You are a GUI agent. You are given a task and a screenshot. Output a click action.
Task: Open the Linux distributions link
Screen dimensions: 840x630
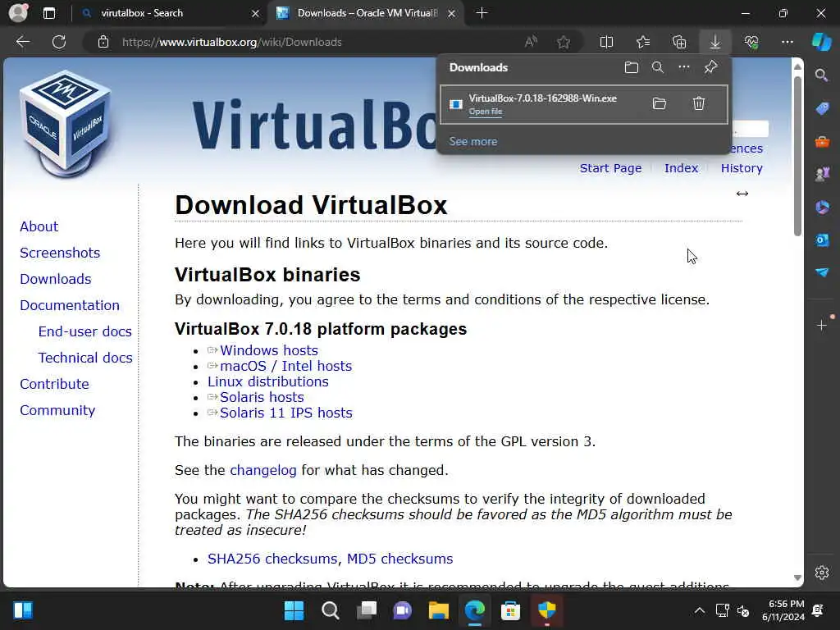[x=268, y=381]
